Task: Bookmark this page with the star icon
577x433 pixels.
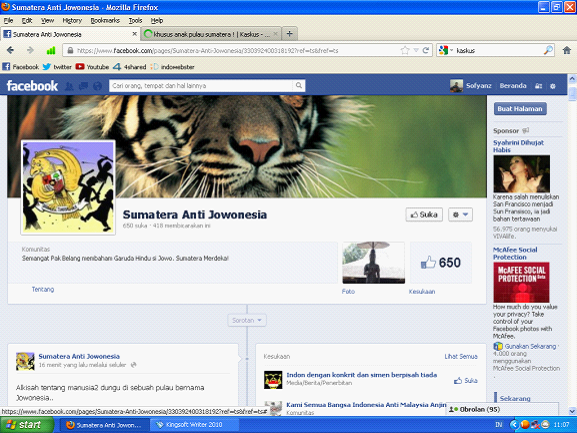Action: [x=405, y=50]
